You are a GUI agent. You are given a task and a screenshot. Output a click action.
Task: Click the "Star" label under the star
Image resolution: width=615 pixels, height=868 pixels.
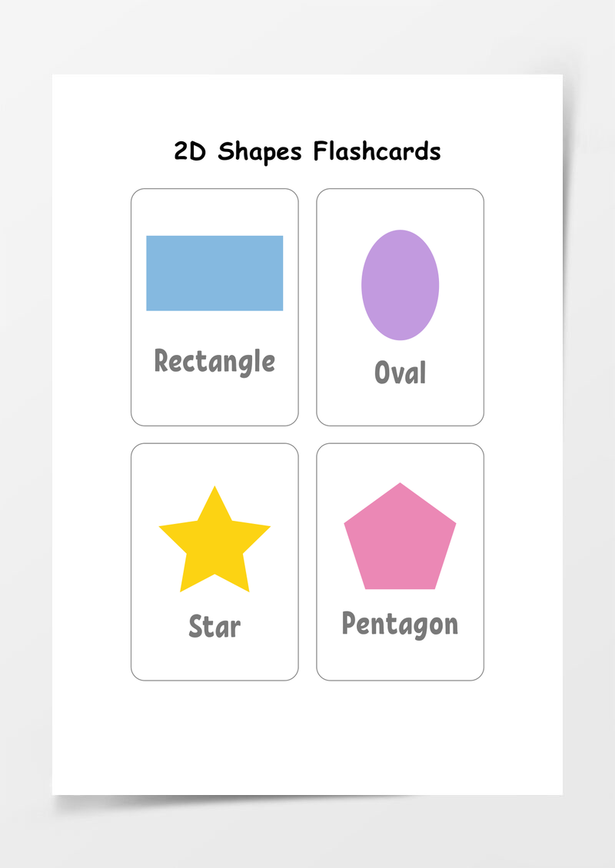tap(214, 626)
